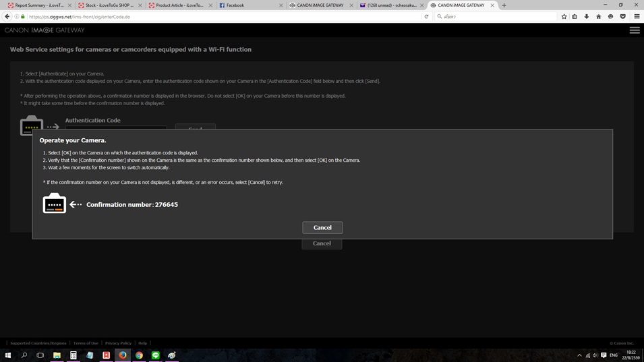Bookmark this page with the star icon
644x362 pixels.
[564, 16]
